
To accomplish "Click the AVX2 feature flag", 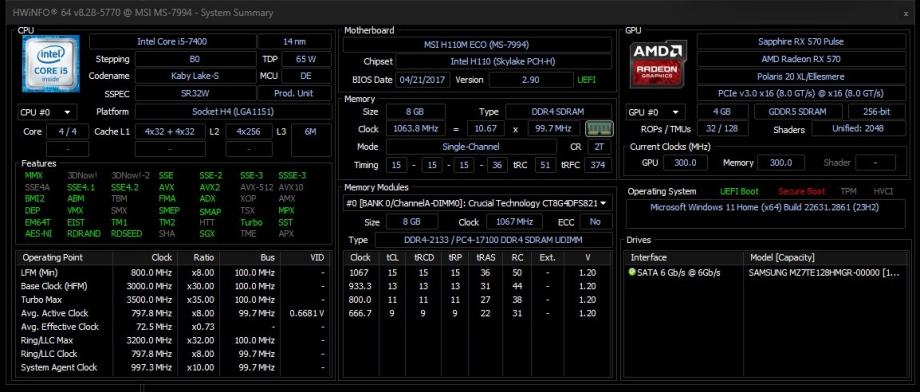I will click(x=209, y=187).
